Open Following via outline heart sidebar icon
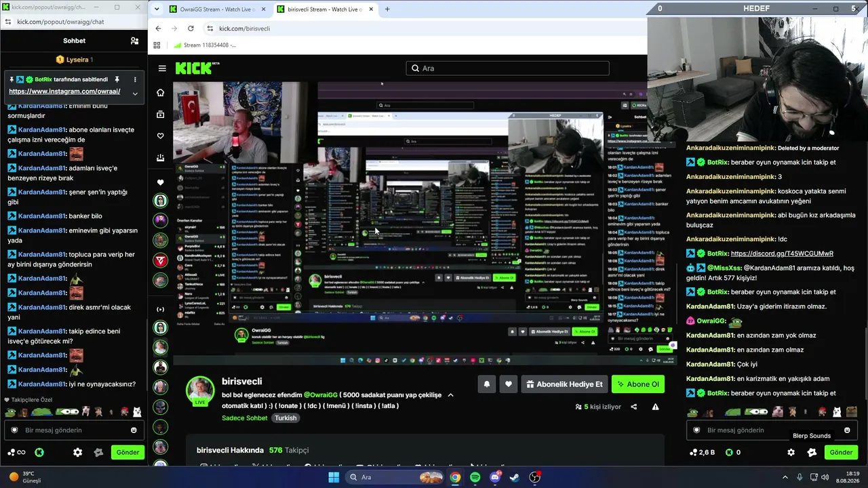Viewport: 868px width, 488px height. (160, 136)
